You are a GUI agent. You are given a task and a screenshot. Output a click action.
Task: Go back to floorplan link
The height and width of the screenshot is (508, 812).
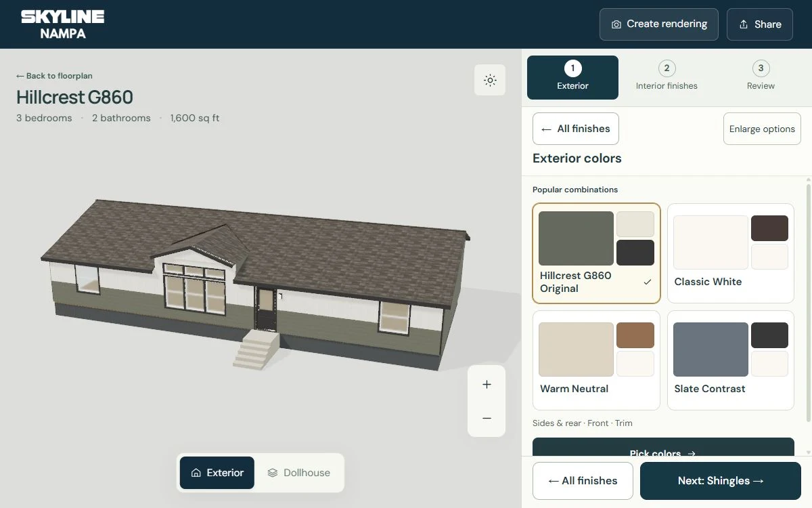pyautogui.click(x=54, y=76)
